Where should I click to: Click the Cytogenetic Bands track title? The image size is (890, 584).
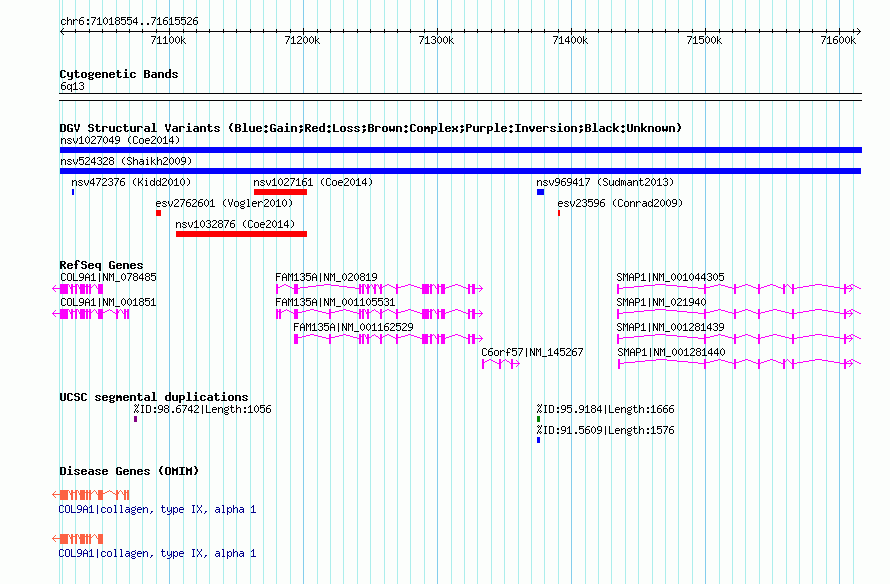pos(119,74)
